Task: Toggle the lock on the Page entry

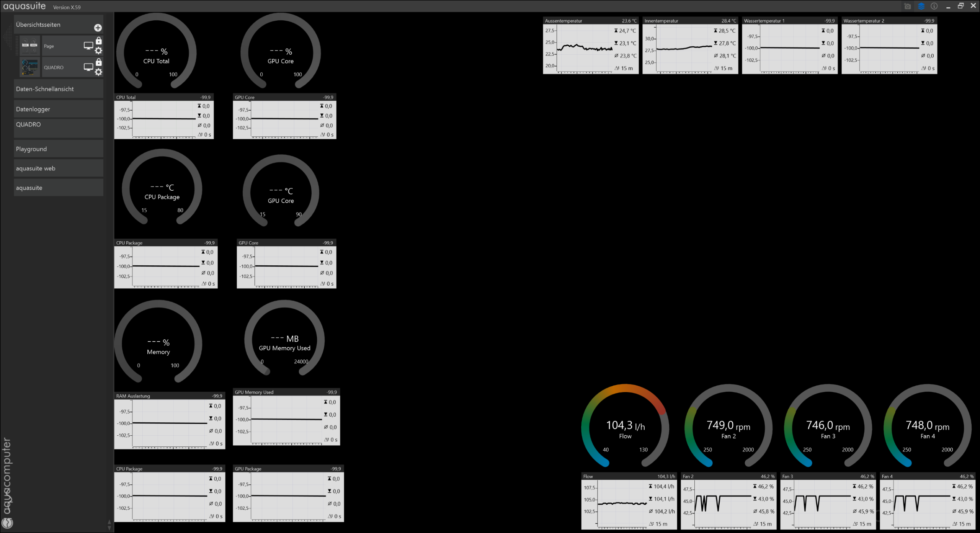Action: 99,41
